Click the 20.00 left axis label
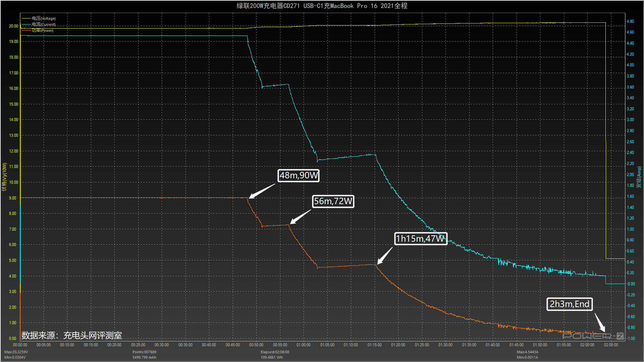 click(13, 26)
